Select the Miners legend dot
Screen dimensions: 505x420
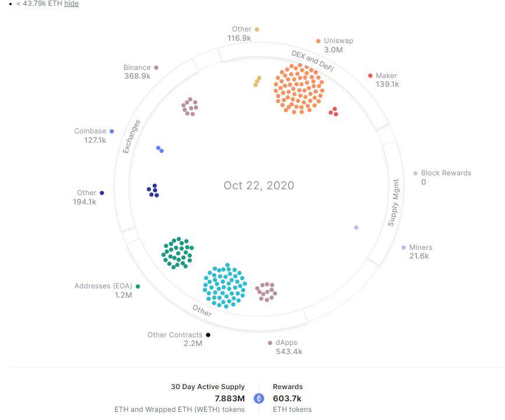404,248
